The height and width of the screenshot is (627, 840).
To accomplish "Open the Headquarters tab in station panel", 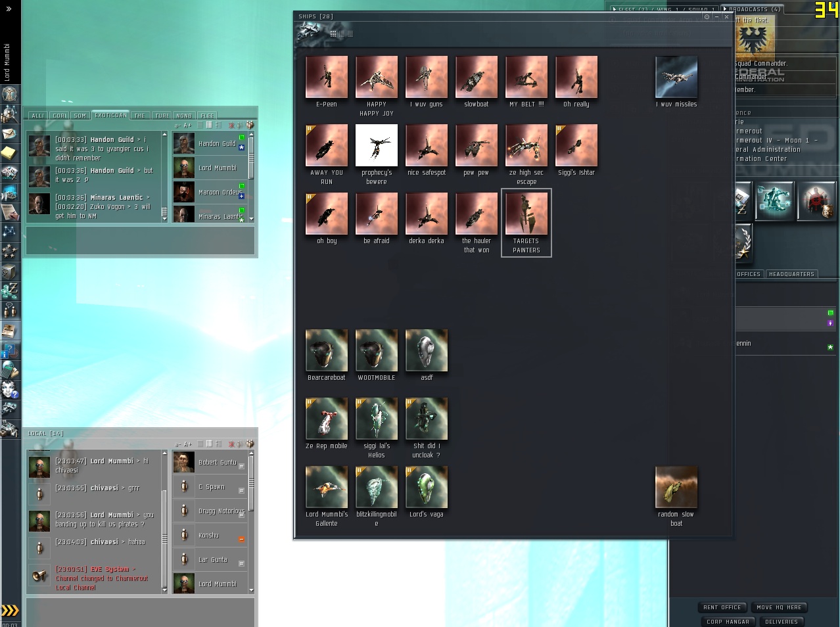I will tap(791, 274).
